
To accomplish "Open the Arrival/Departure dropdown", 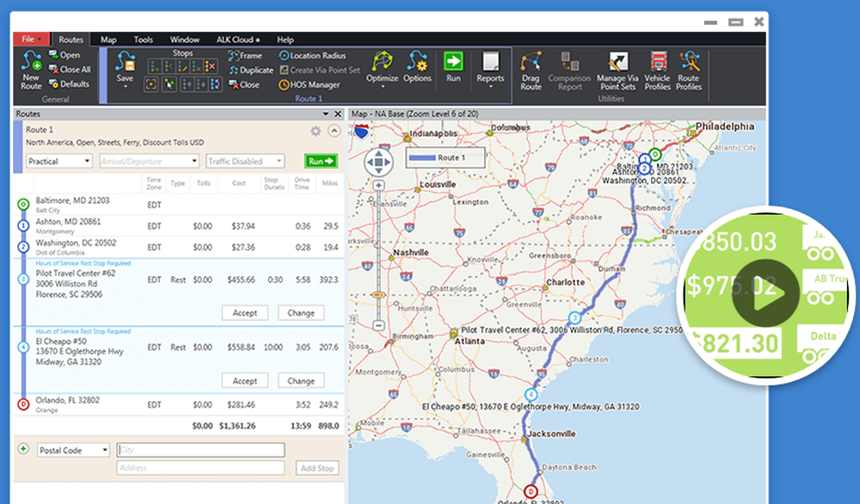I will [x=149, y=161].
